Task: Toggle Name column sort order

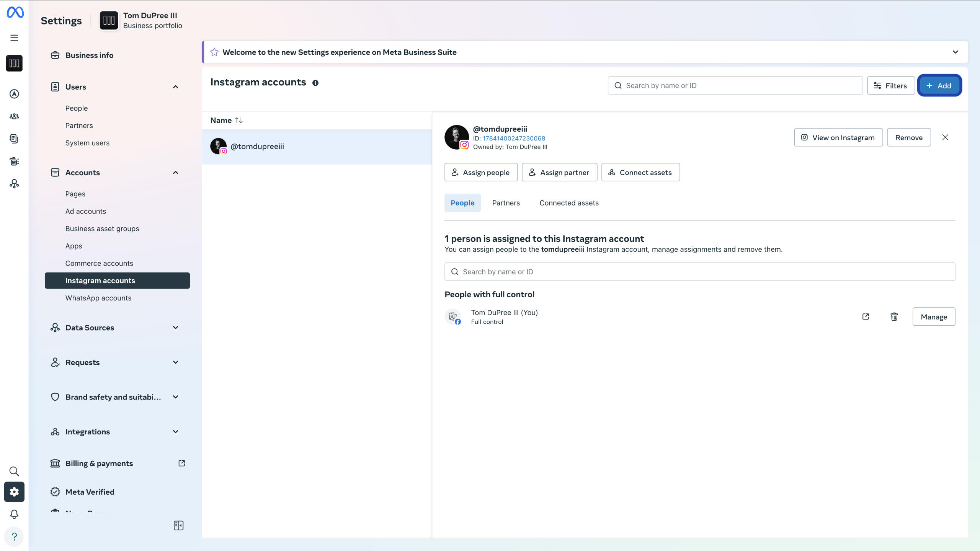Action: pyautogui.click(x=238, y=120)
